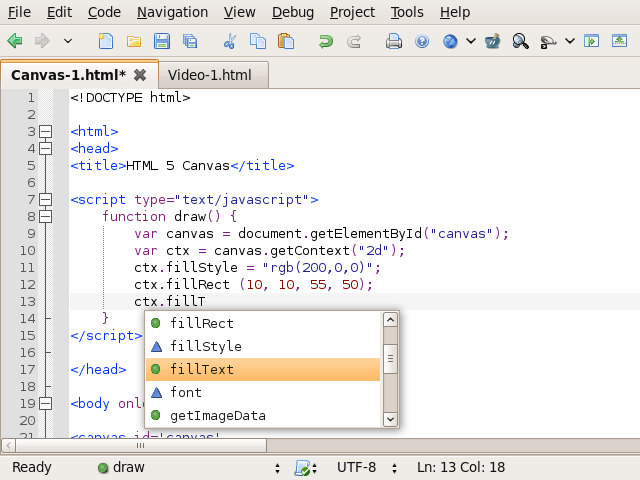This screenshot has height=480, width=640.
Task: Open the View menu
Action: point(239,12)
